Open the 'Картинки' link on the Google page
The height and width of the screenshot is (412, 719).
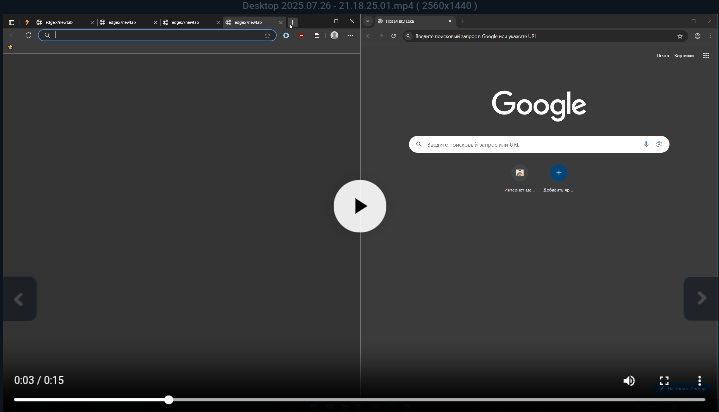(x=684, y=56)
